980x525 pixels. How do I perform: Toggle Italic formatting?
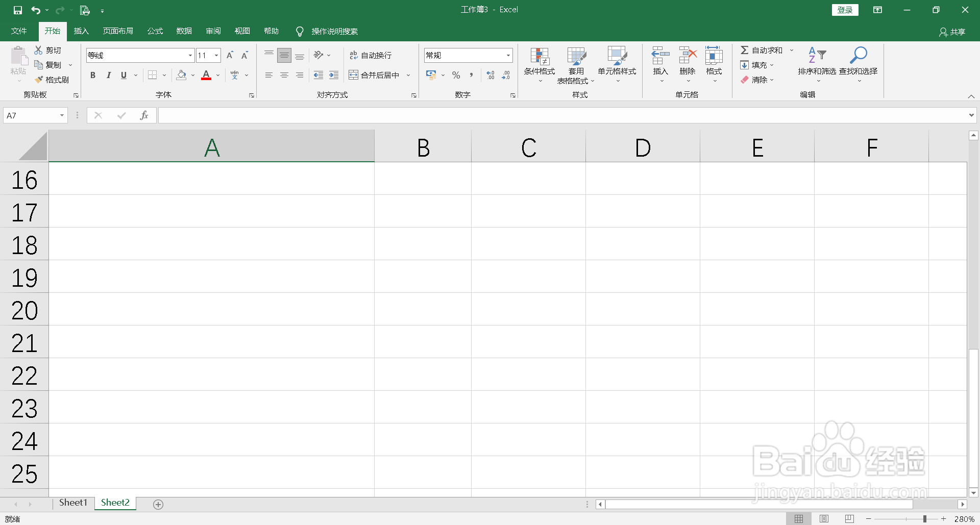click(x=108, y=75)
